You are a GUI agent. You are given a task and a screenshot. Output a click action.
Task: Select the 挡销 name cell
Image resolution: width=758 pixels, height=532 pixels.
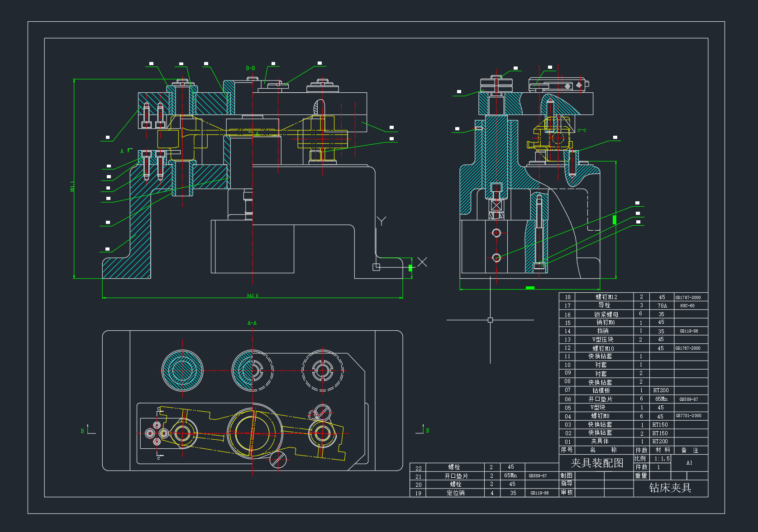603,331
